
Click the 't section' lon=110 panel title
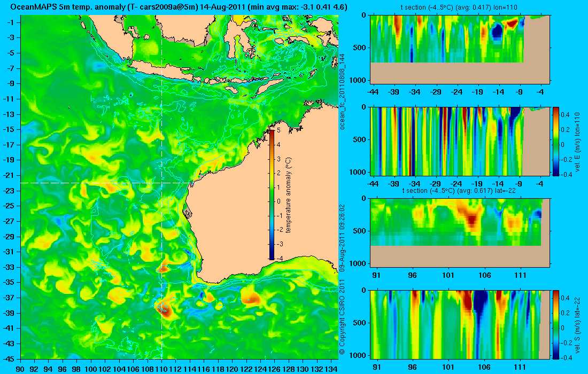click(460, 7)
